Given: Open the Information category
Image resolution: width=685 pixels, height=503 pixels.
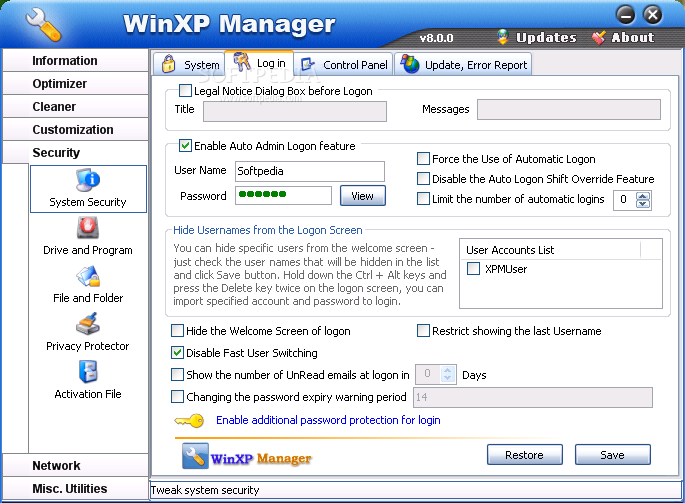Looking at the screenshot, I should pos(75,60).
